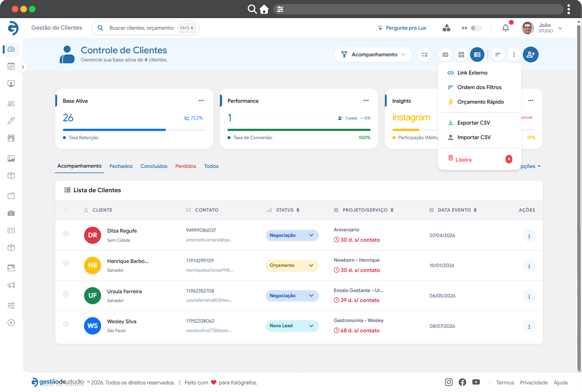
Task: Click the filter shuffle settings icon
Action: pos(424,55)
